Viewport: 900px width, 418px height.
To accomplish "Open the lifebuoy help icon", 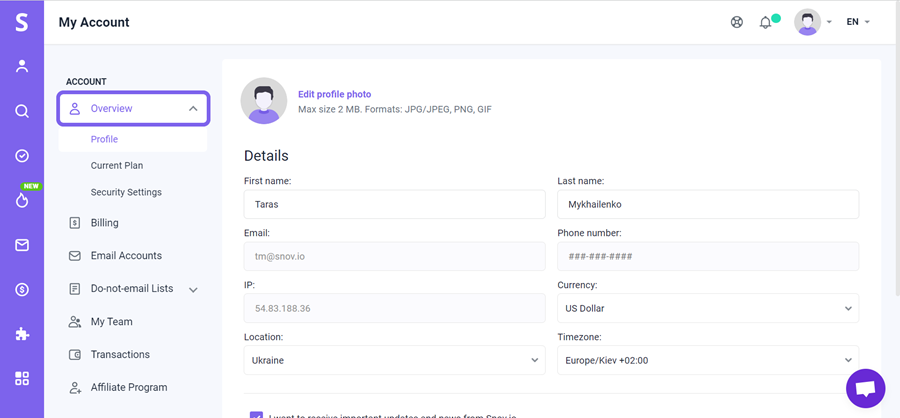I will click(736, 22).
